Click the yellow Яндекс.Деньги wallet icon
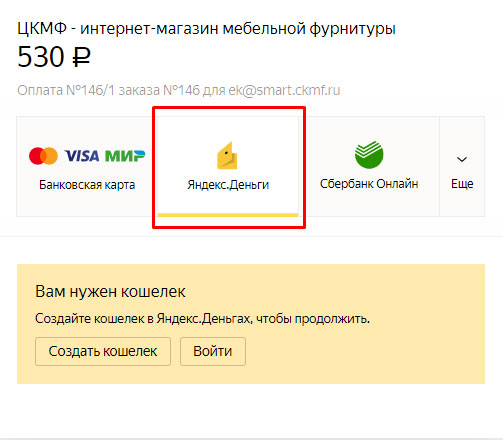Viewport: 503px width, 440px height. (227, 155)
